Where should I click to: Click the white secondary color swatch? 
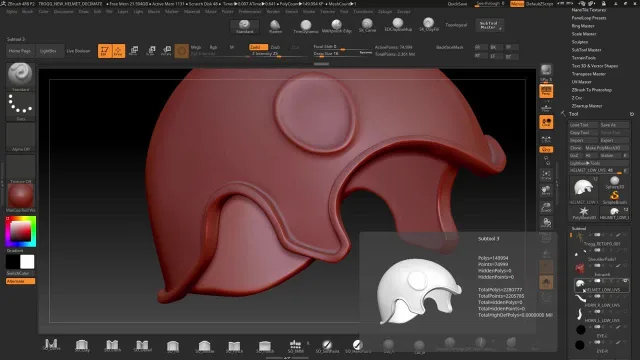click(x=27, y=262)
